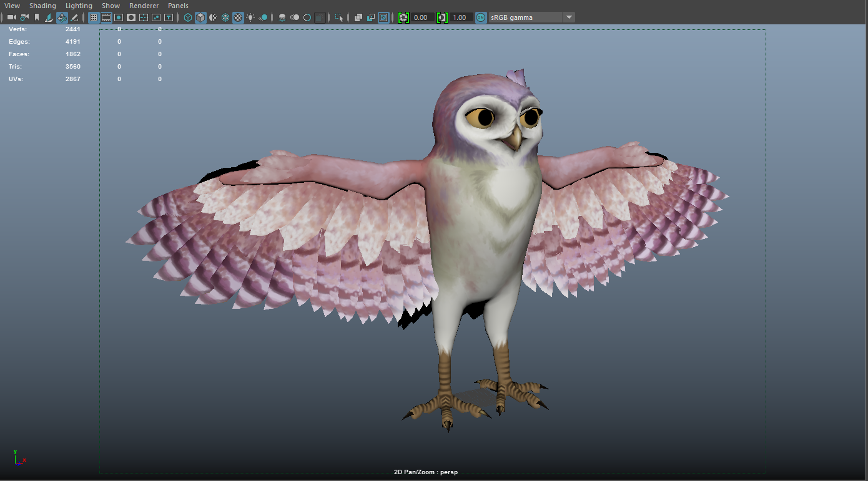
Task: Click the Exposure icon beside 0.00
Action: tap(403, 17)
